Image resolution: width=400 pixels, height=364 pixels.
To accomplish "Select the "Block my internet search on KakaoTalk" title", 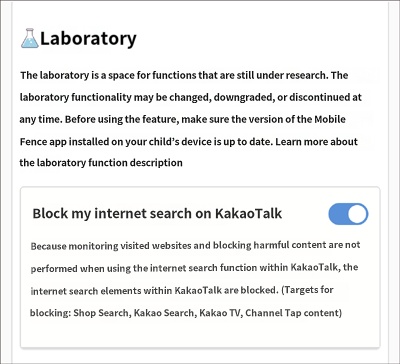I will point(157,214).
